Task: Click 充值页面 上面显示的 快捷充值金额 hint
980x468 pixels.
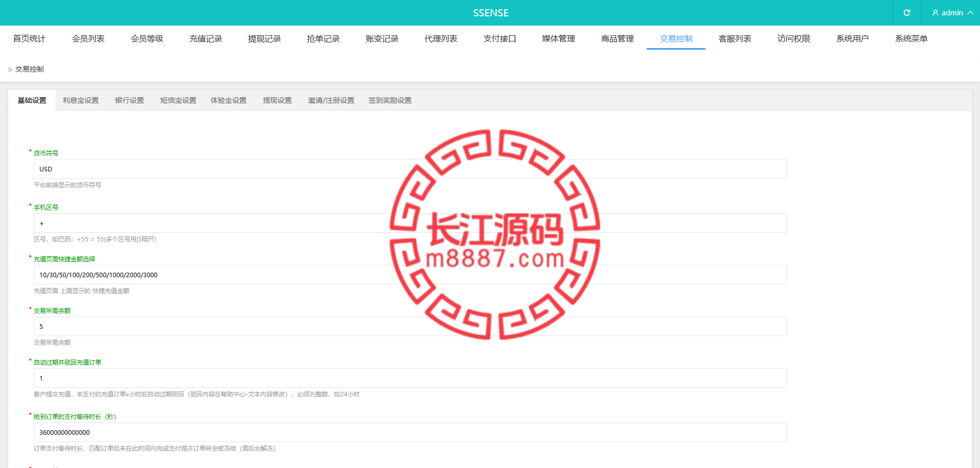Action: [x=82, y=291]
